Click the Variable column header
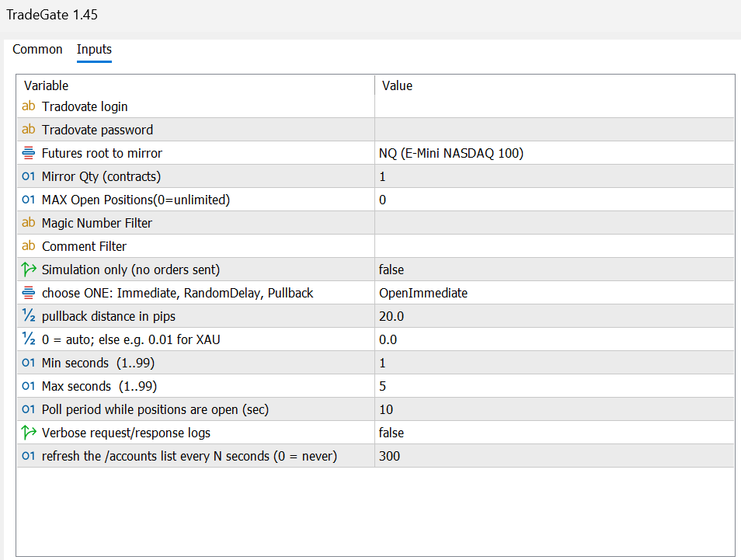This screenshot has height=560, width=741. (47, 85)
